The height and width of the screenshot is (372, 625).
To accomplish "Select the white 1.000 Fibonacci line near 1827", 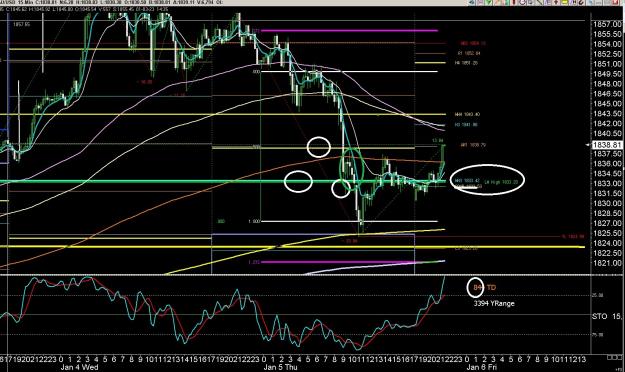I will [349, 221].
